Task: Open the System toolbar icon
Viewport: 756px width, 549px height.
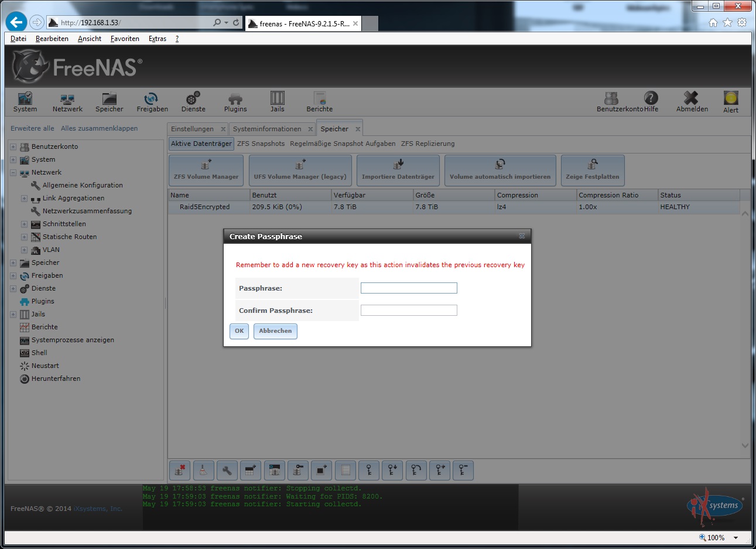Action: point(25,102)
